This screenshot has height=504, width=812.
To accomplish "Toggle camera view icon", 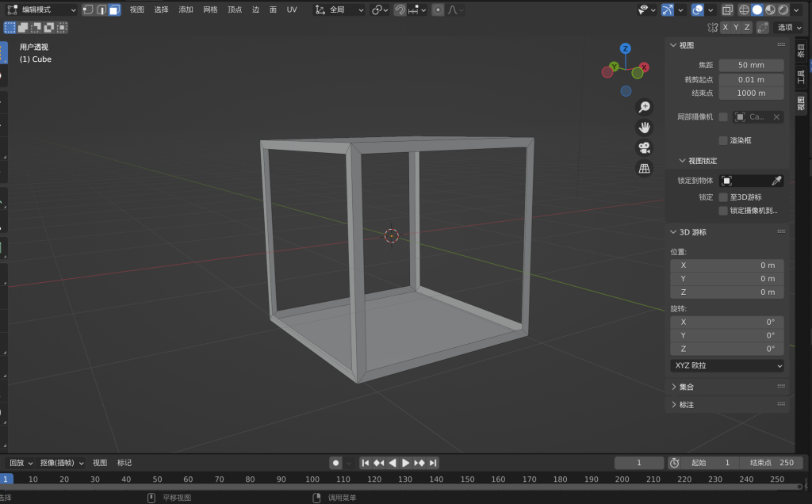I will [645, 147].
